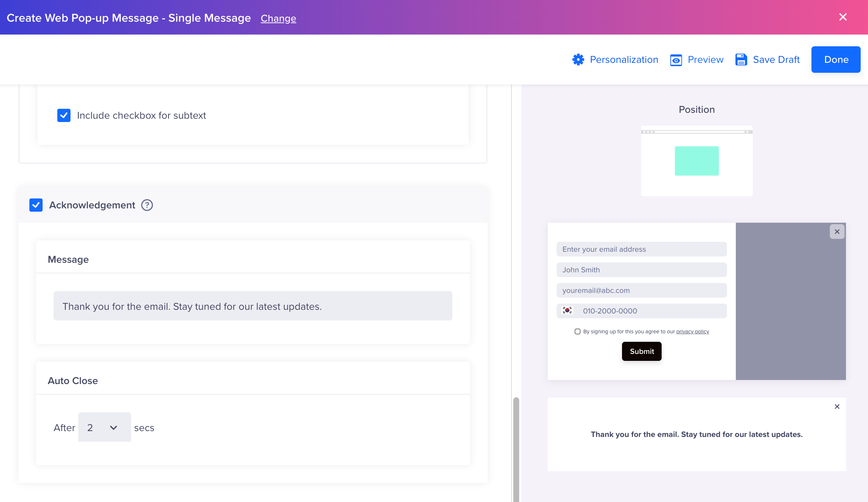
Task: Uncheck Include checkbox for subtext
Action: (64, 115)
